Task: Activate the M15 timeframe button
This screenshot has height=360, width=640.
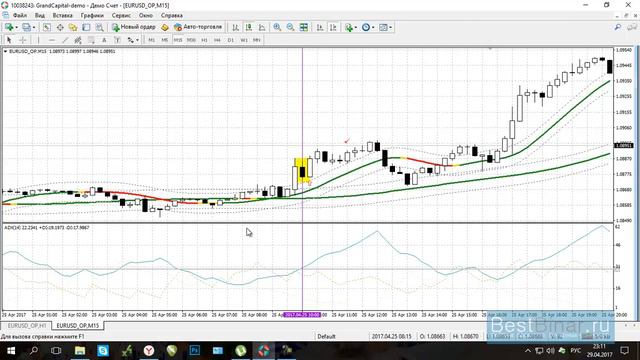Action: pyautogui.click(x=178, y=40)
